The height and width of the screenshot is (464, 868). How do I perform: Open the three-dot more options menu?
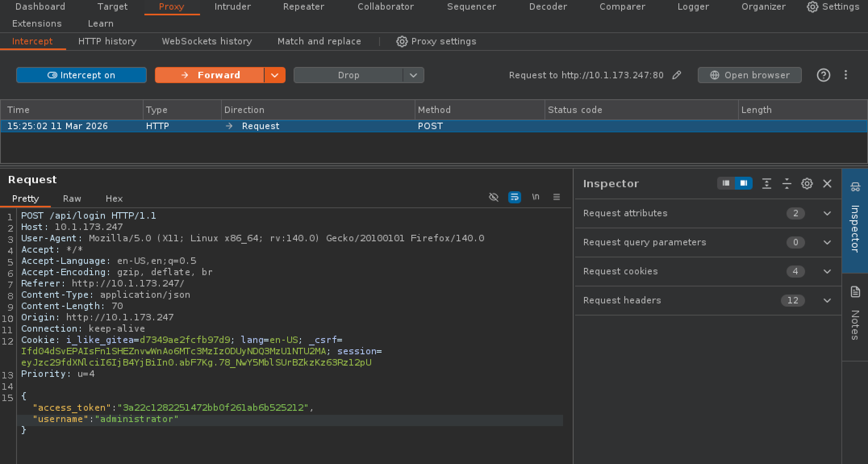(x=846, y=75)
